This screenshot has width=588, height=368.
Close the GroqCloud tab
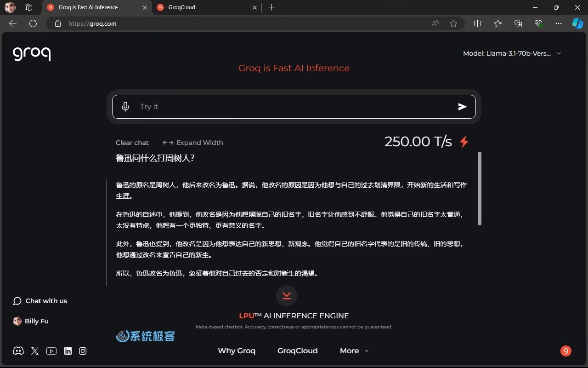tap(255, 7)
